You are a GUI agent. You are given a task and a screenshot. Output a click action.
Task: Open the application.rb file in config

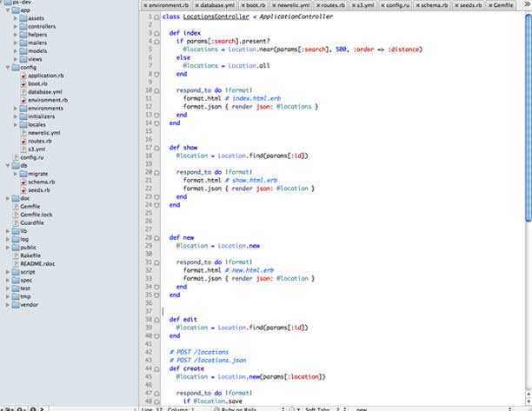click(46, 76)
